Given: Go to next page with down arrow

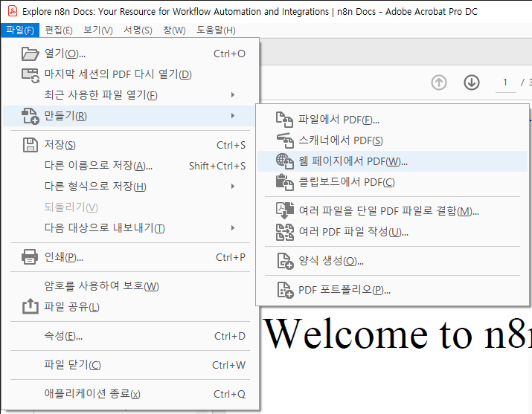Looking at the screenshot, I should (472, 83).
